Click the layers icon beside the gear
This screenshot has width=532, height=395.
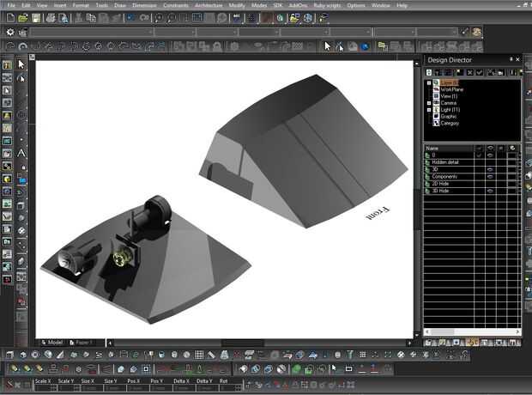coord(22,33)
